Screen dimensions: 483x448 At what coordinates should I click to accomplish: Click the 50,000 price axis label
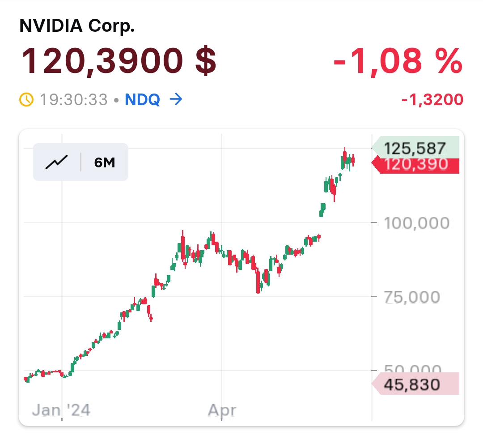tap(411, 369)
